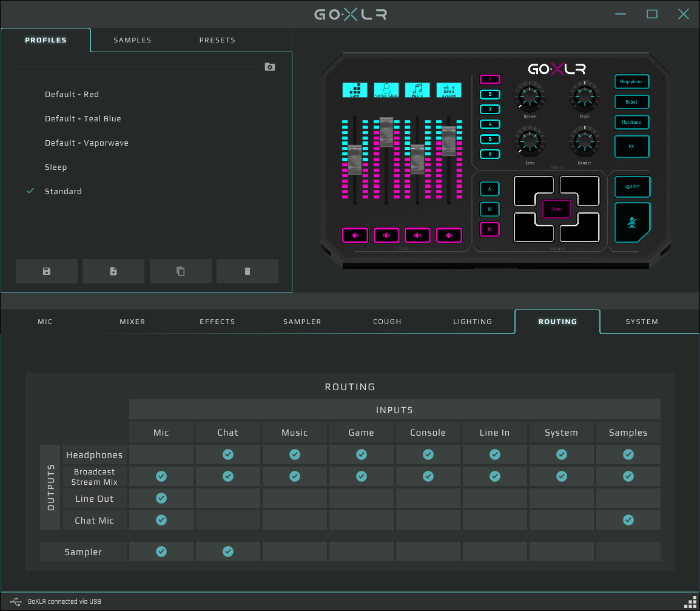
Task: Click the Hardtune effect button
Action: [x=631, y=122]
